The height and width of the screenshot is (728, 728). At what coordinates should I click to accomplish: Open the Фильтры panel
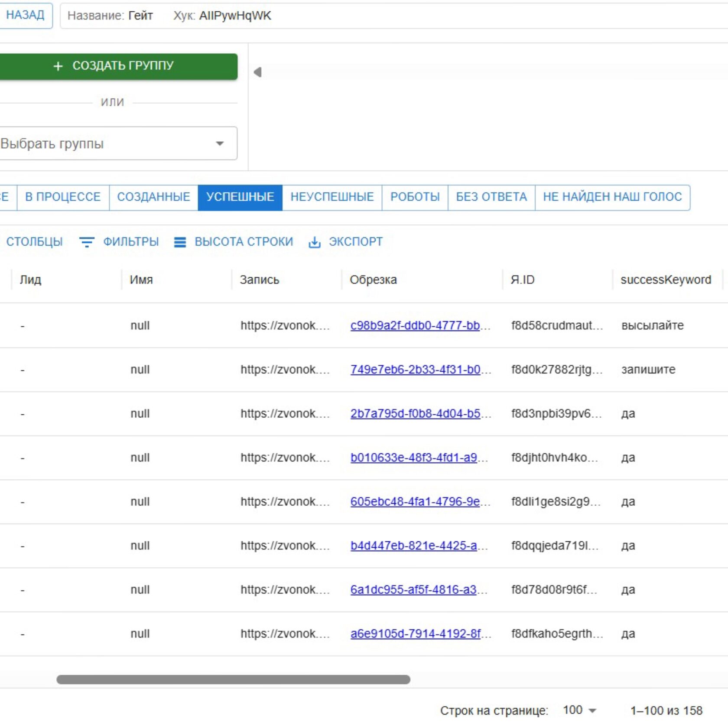click(119, 242)
